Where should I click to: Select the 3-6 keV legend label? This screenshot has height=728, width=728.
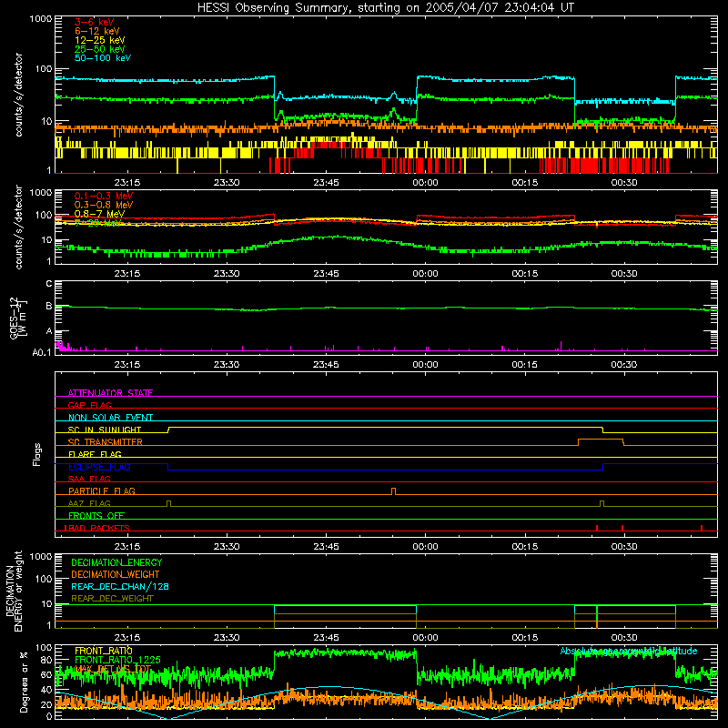point(95,22)
